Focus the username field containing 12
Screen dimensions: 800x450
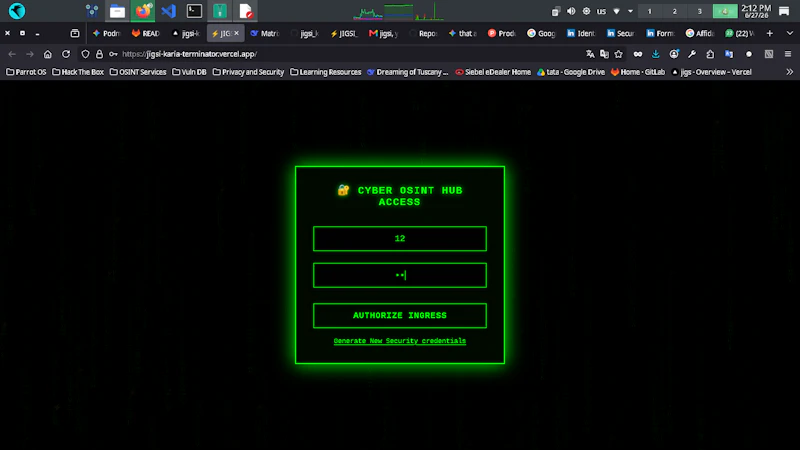[x=399, y=238]
